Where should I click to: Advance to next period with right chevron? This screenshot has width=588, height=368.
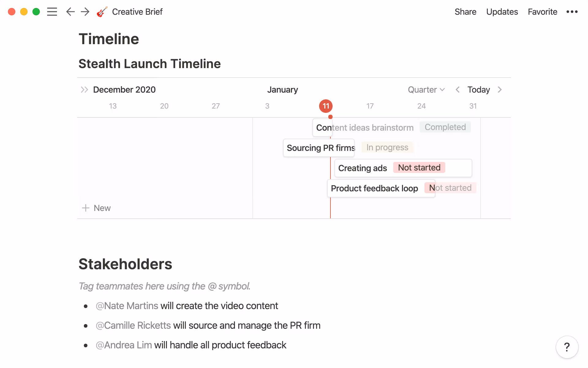tap(499, 90)
